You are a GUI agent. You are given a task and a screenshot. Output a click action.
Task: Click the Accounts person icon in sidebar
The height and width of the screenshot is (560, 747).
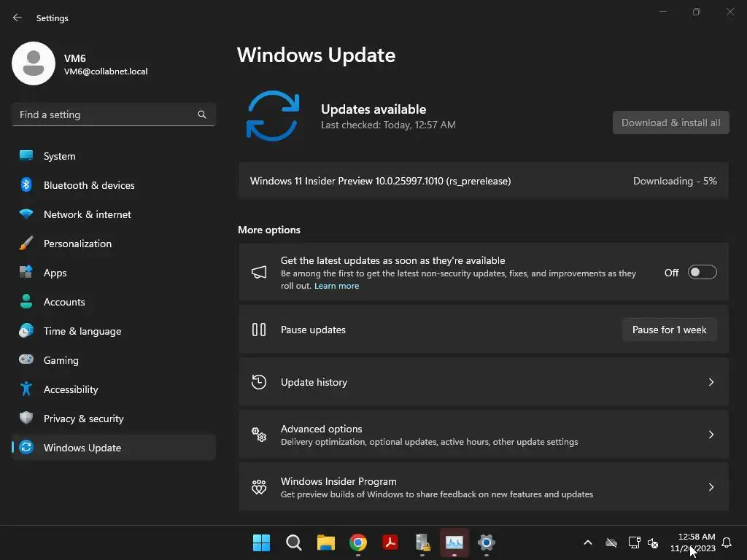tap(26, 301)
